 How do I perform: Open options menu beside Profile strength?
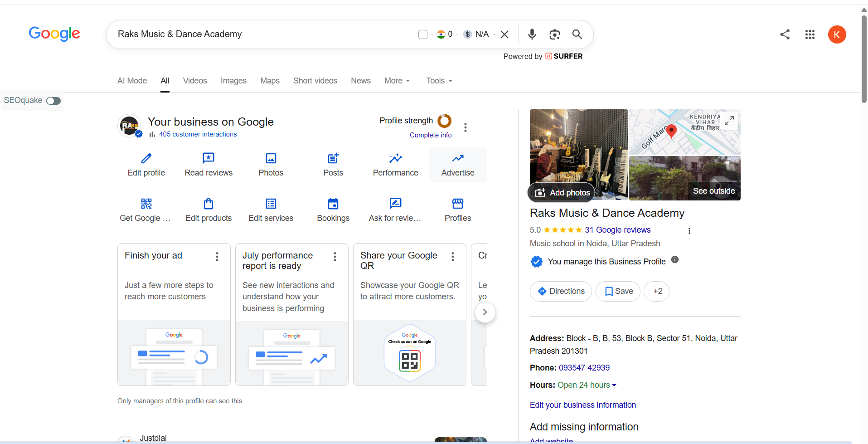pos(466,127)
